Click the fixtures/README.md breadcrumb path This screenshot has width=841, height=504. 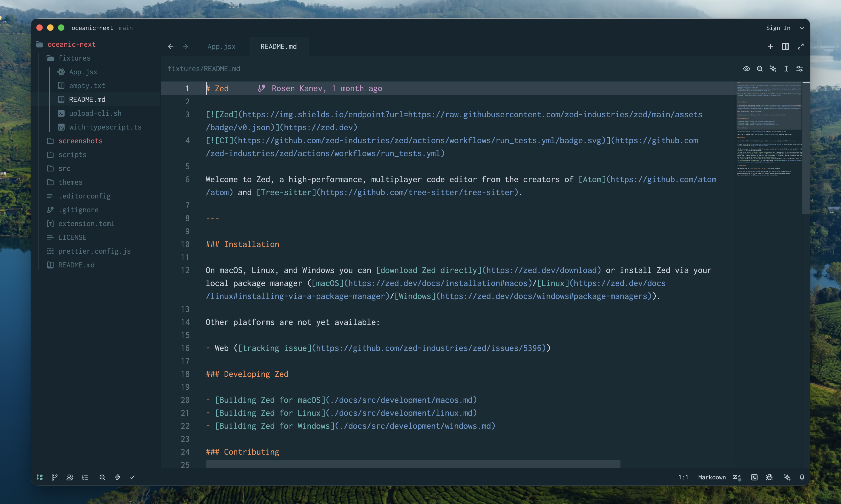click(x=204, y=69)
